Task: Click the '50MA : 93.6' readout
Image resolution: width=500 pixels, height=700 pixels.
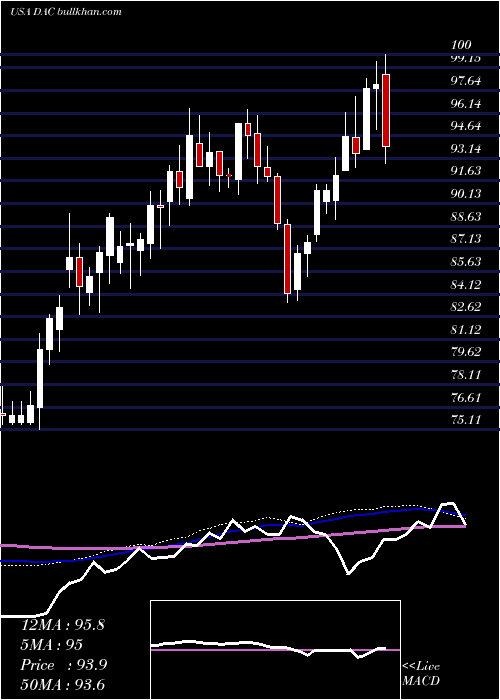Action: click(63, 685)
